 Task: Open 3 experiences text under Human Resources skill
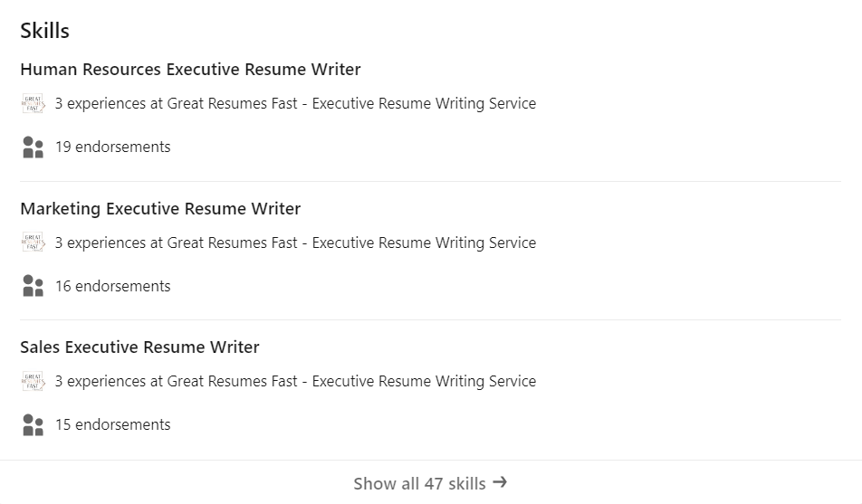click(295, 104)
